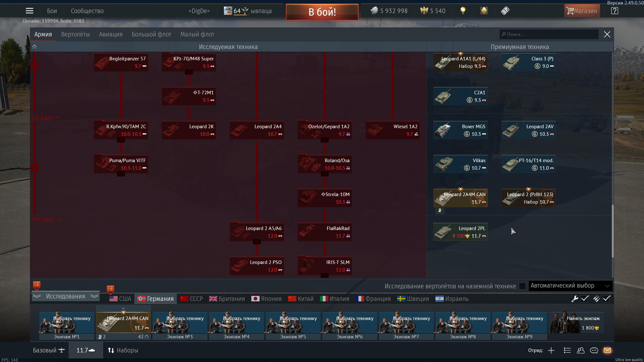
Task: Click Нанять экипаж for 1 800
Action: tap(576, 323)
